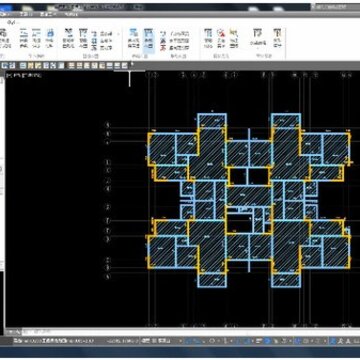Open the dropdown arrow after model space label

click(x=180, y=341)
